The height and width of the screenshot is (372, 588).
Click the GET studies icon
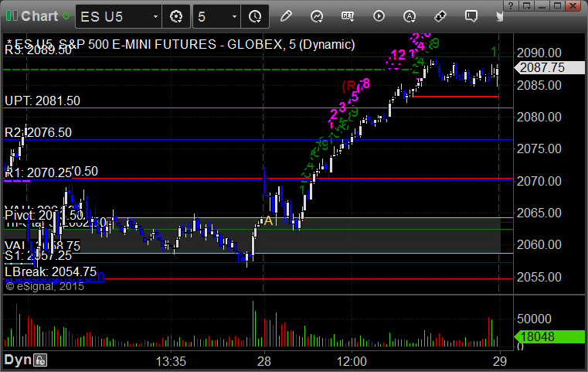pos(348,16)
